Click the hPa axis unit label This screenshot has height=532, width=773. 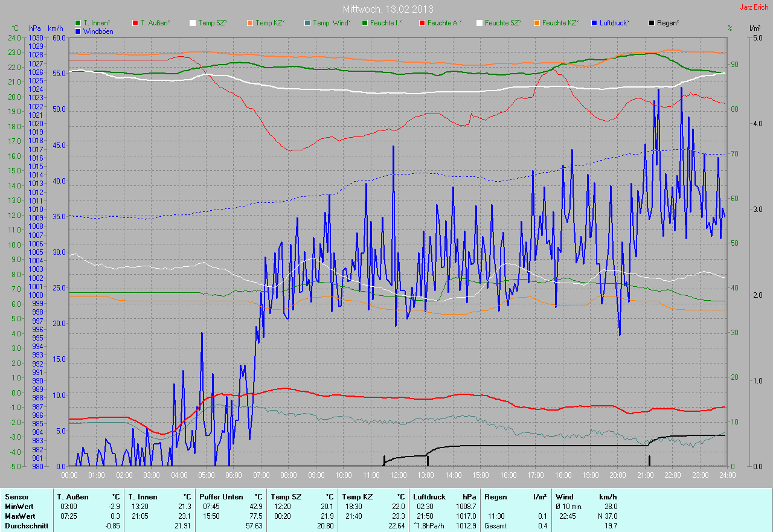pyautogui.click(x=34, y=28)
